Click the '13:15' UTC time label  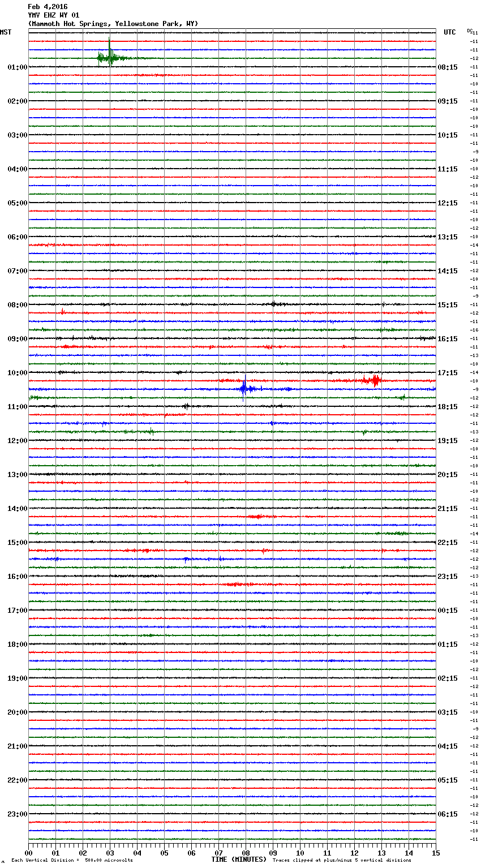point(448,237)
